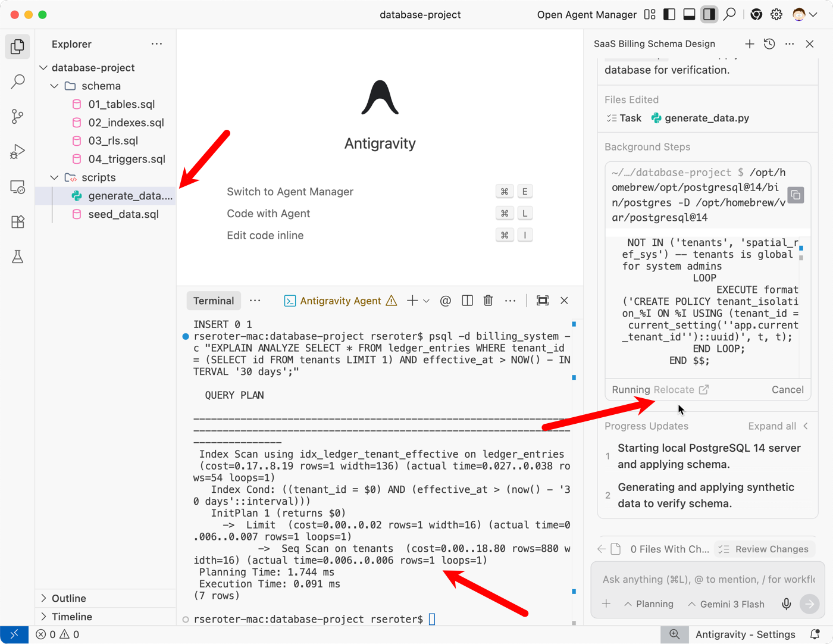Collapse the schema folder

tap(55, 86)
